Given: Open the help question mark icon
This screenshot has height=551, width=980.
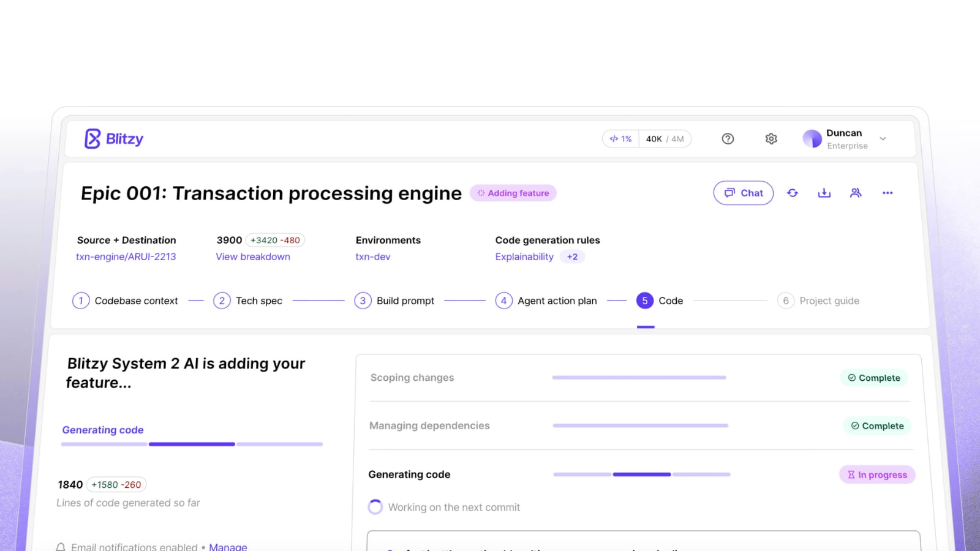Looking at the screenshot, I should click(x=728, y=139).
